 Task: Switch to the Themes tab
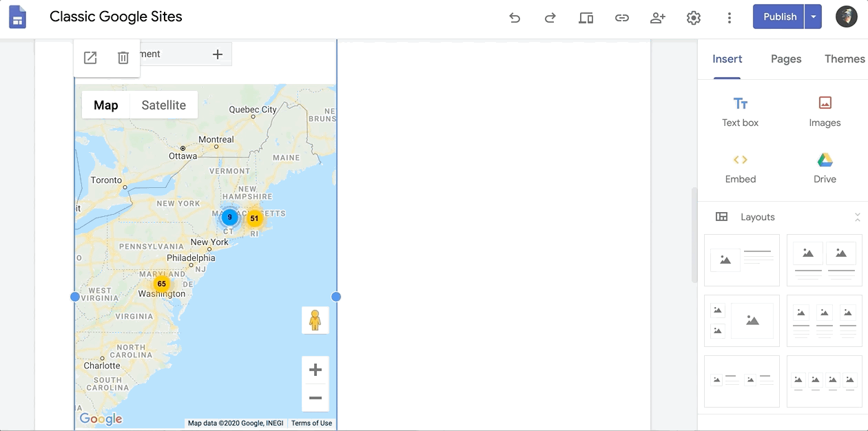point(845,59)
